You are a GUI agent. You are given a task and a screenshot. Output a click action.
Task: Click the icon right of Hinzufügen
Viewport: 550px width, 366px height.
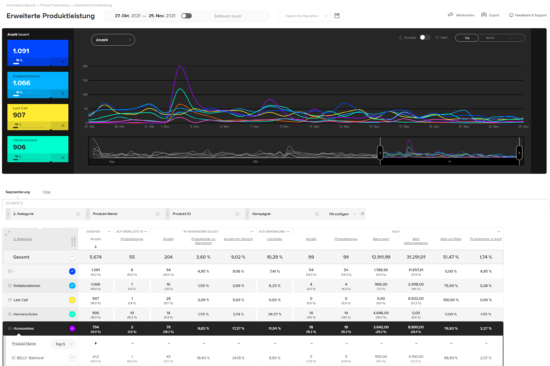[x=362, y=214]
